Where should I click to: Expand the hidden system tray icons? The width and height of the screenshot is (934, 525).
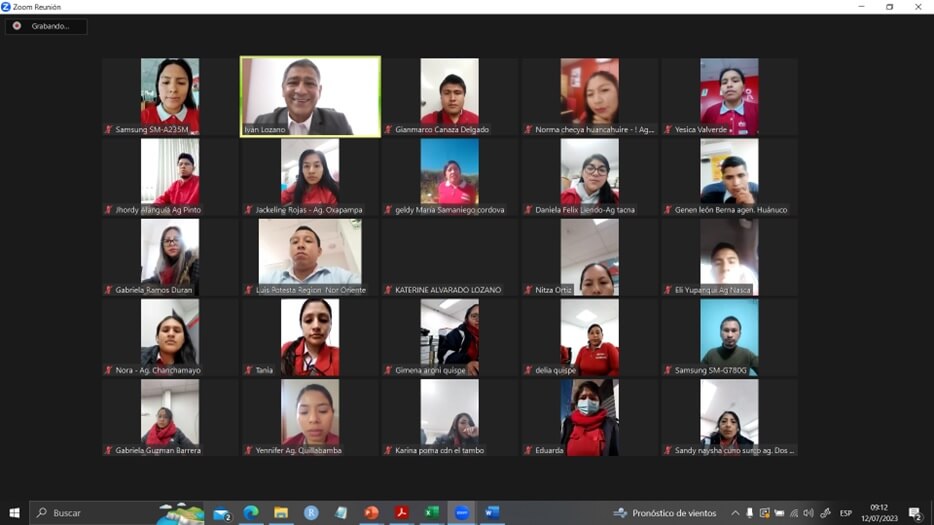click(x=735, y=513)
